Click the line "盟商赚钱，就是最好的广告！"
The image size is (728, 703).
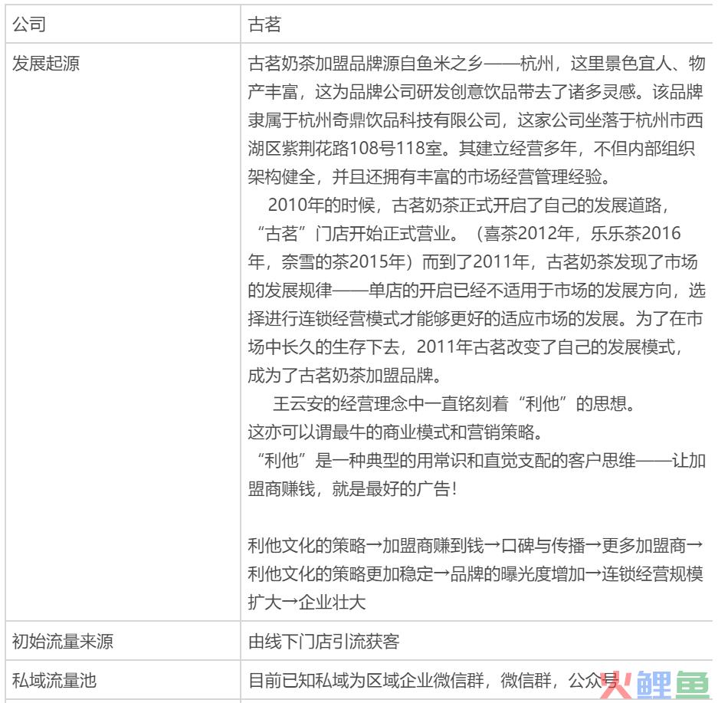353,488
